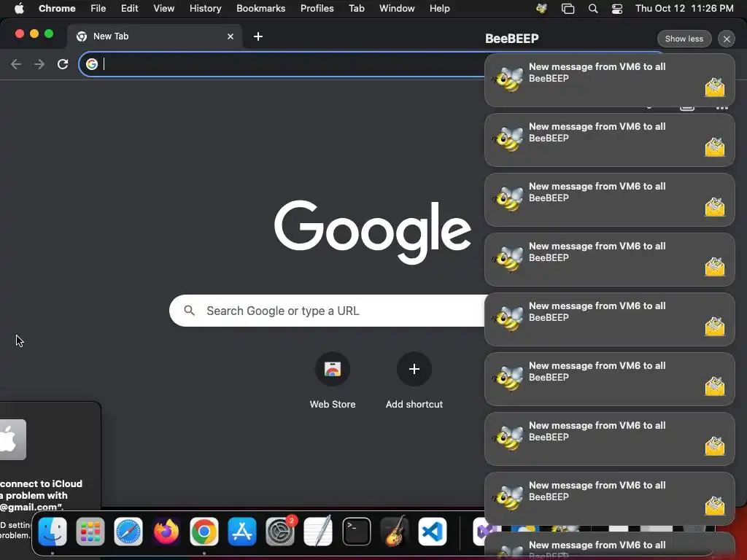Image resolution: width=747 pixels, height=560 pixels.
Task: Click the BeeBEEP bee menu bar icon
Action: (x=541, y=9)
